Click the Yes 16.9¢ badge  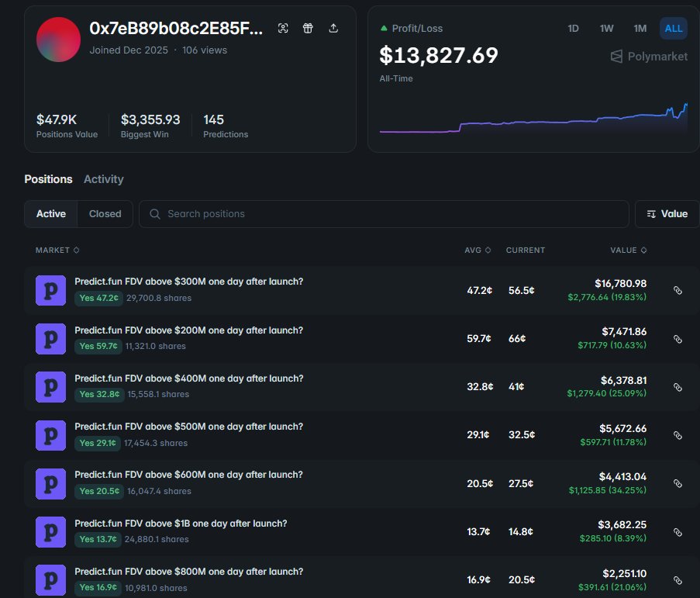(x=98, y=587)
